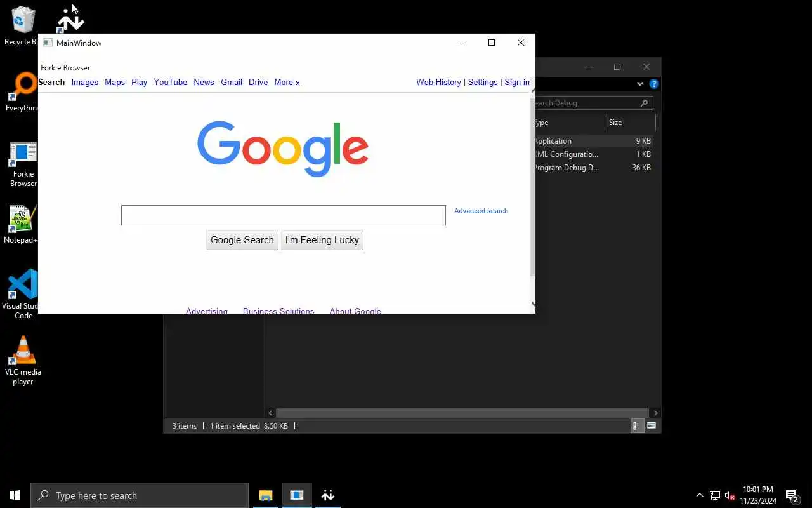Click Explorer's scroll left arrow
Viewport: 812px width, 508px height.
point(271,413)
